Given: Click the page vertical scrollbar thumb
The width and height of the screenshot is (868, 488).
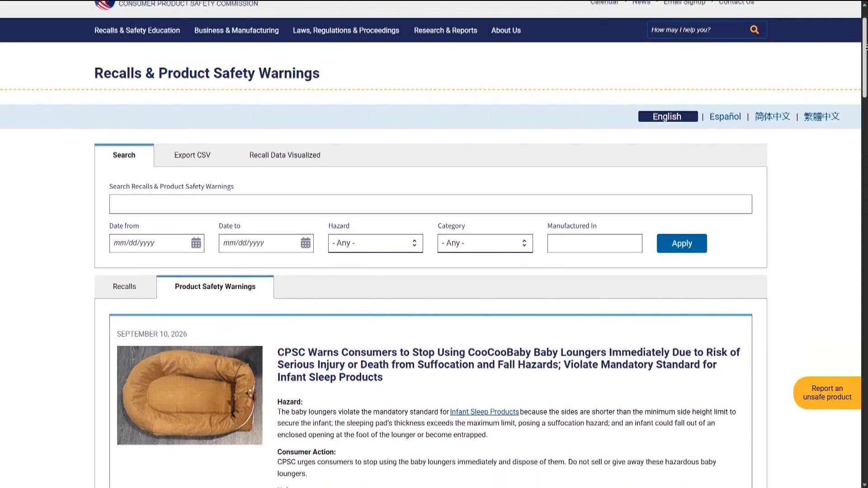Looking at the screenshot, I should [864, 57].
